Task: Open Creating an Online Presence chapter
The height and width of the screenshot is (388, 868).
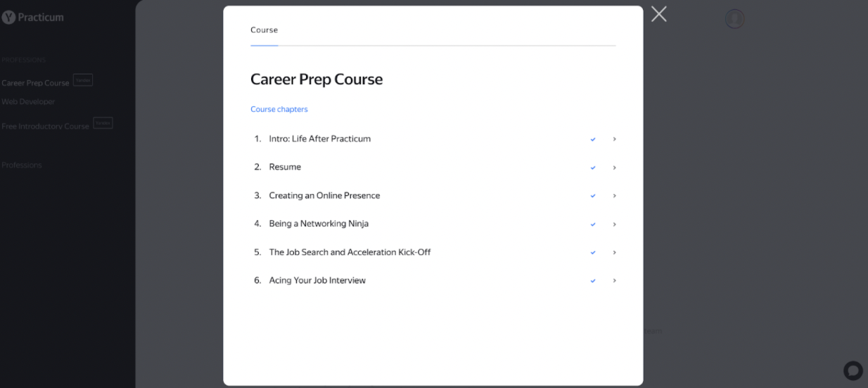Action: point(324,195)
